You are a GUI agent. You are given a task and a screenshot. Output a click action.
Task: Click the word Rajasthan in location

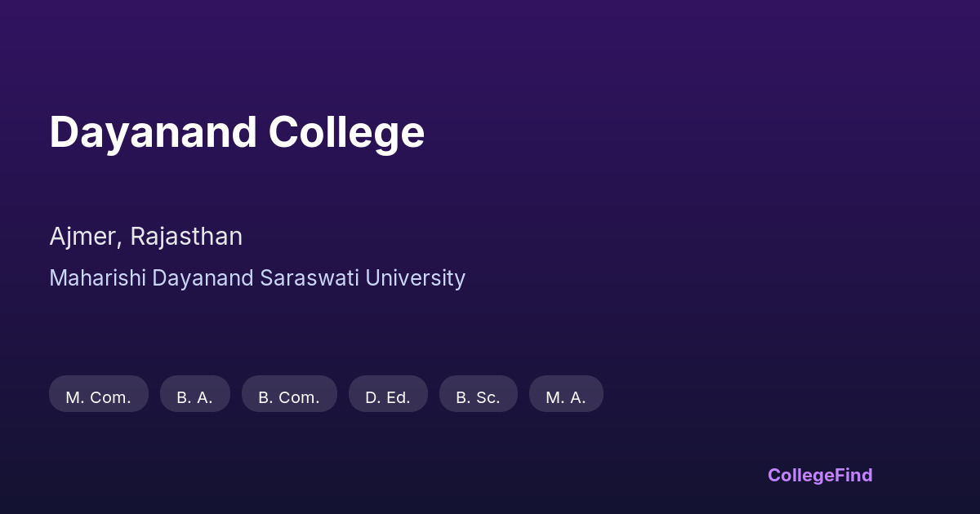[186, 237]
